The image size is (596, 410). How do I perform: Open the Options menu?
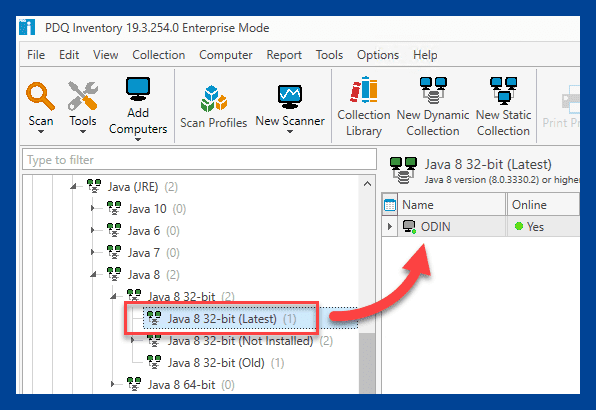[x=378, y=55]
